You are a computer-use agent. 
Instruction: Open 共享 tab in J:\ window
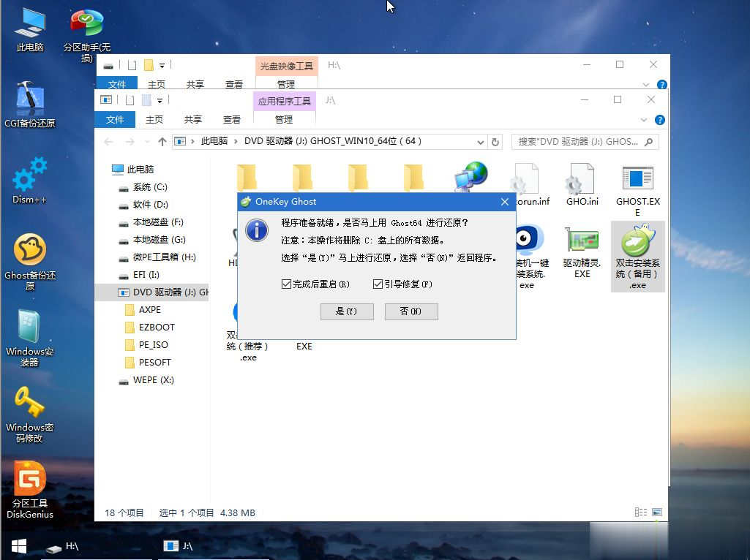point(192,119)
